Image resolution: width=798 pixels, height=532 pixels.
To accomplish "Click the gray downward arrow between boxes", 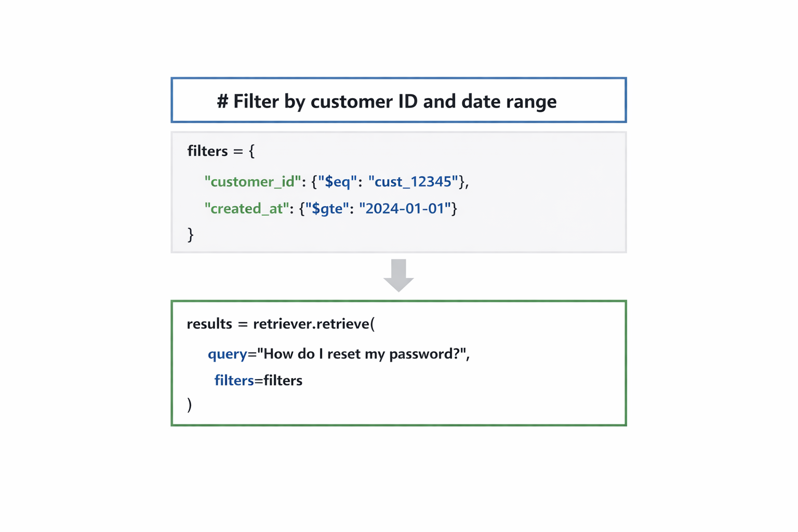I will (x=398, y=275).
